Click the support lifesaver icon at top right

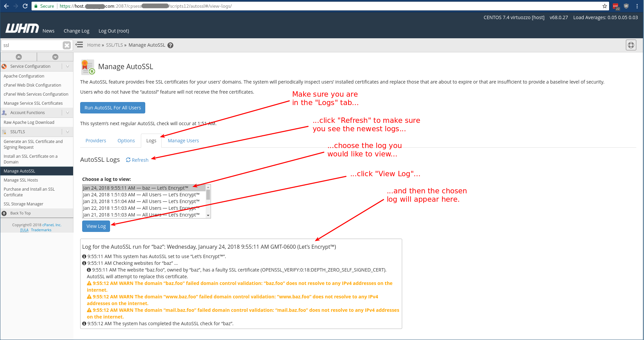(631, 45)
